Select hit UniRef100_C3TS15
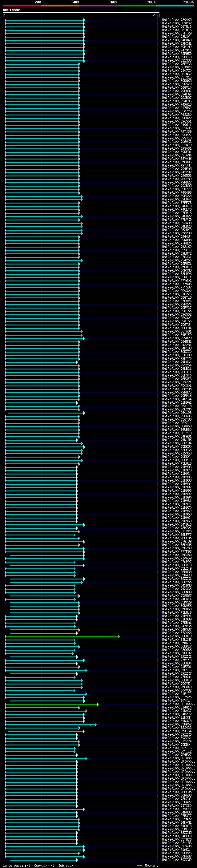The height and width of the screenshot is (868, 197). click(177, 78)
